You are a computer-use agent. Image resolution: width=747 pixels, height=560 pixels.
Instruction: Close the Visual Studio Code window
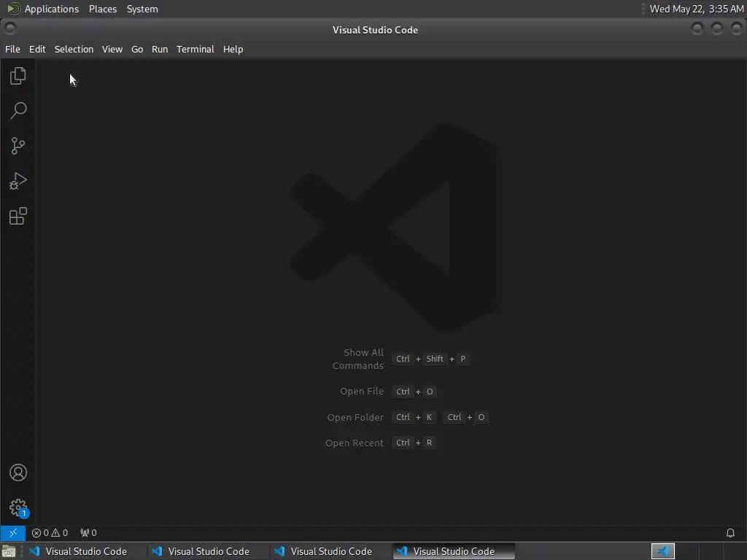point(737,28)
